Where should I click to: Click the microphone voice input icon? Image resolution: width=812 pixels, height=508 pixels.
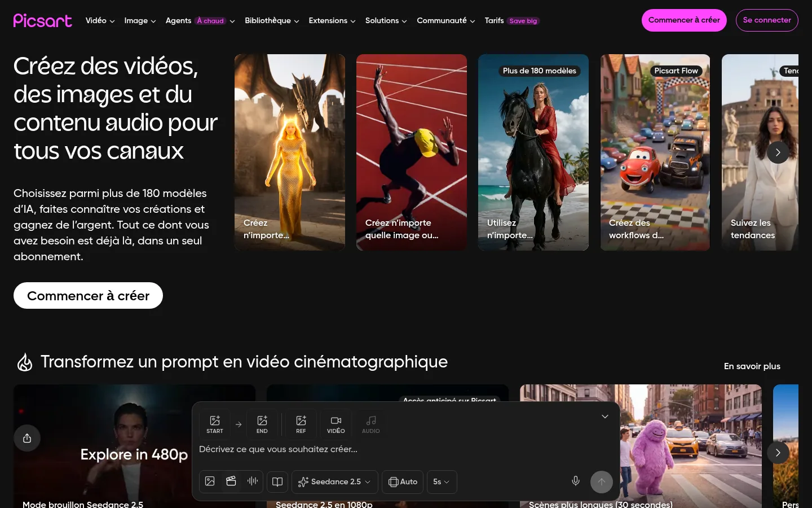(x=576, y=481)
